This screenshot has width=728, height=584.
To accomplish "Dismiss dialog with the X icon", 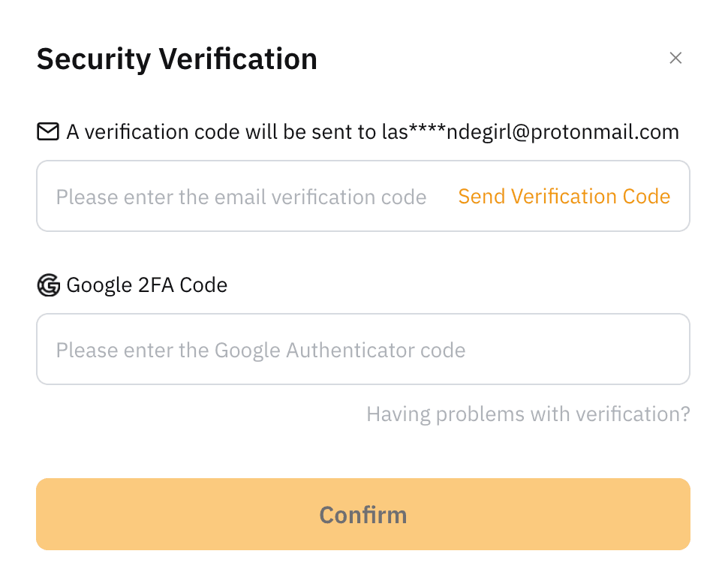I will point(675,59).
